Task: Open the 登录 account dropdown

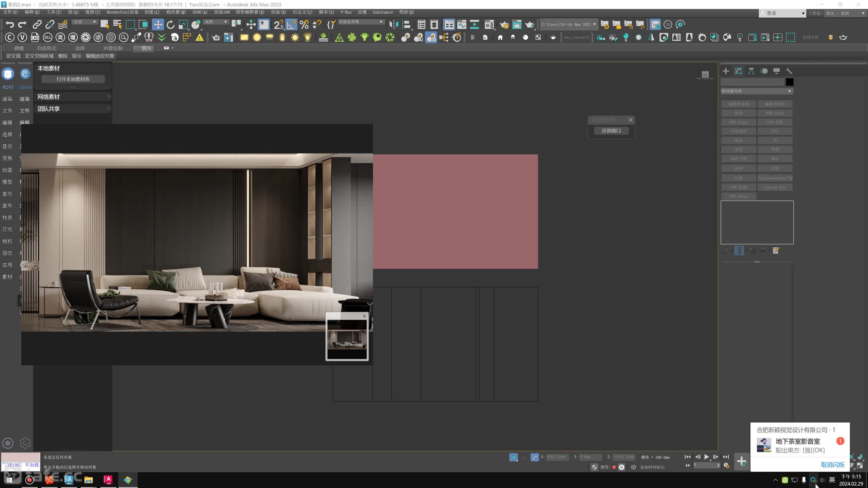Action: point(782,13)
